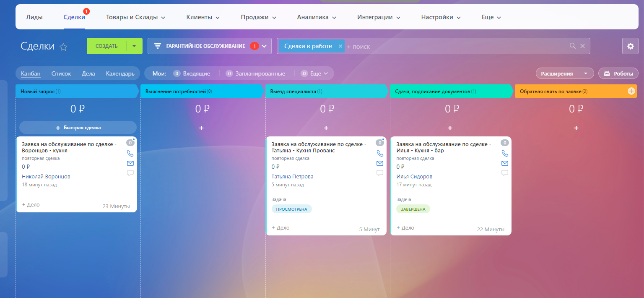Expand the Аналитика menu
The height and width of the screenshot is (298, 644).
point(334,18)
